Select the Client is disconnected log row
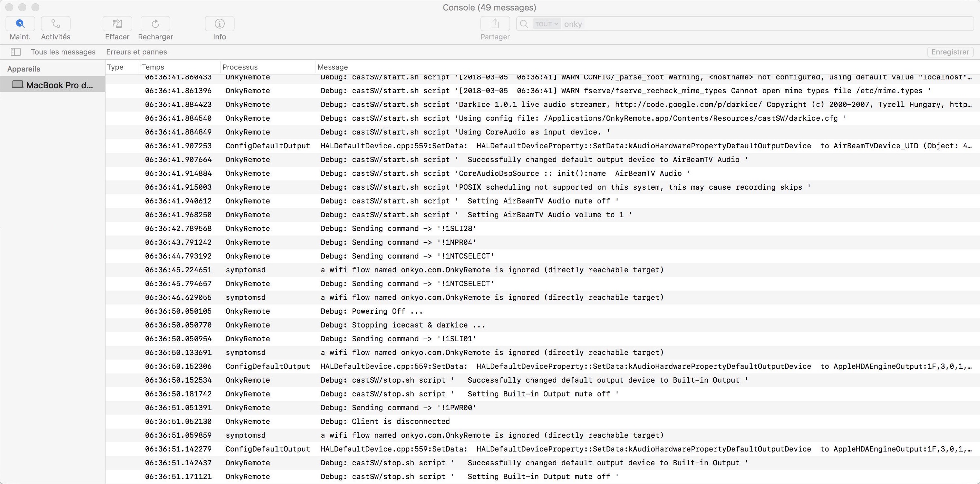Screen dimensions: 980x484 [x=385, y=421]
